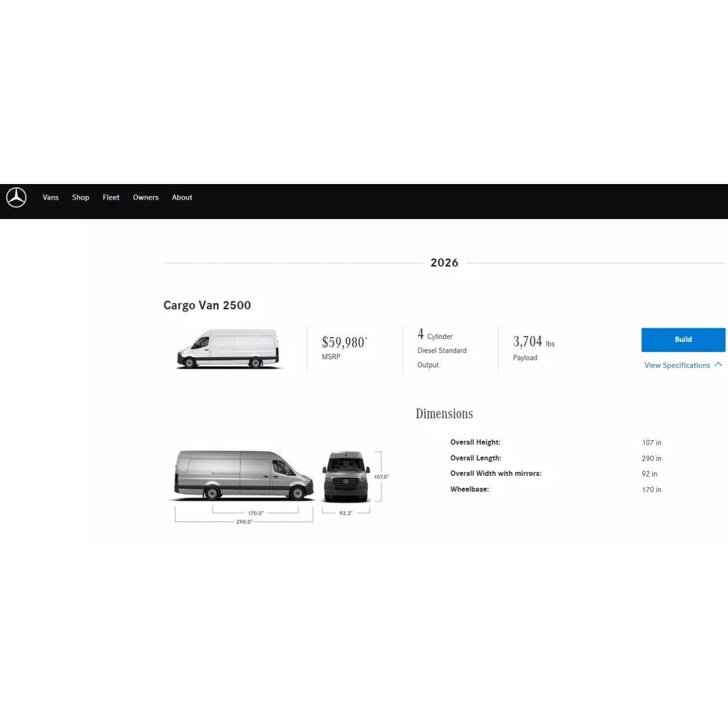728x728 pixels.
Task: Click the white Cargo Van thumbnail
Action: click(228, 349)
